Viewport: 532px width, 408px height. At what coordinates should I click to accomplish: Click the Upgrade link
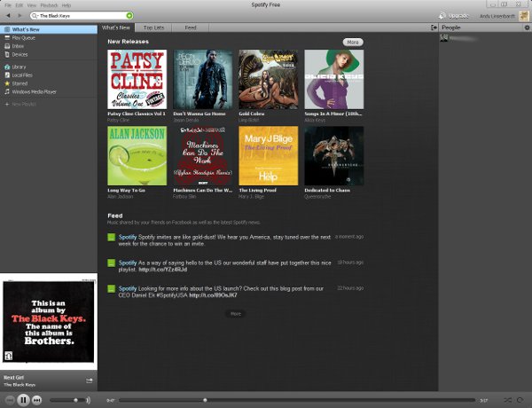click(455, 15)
